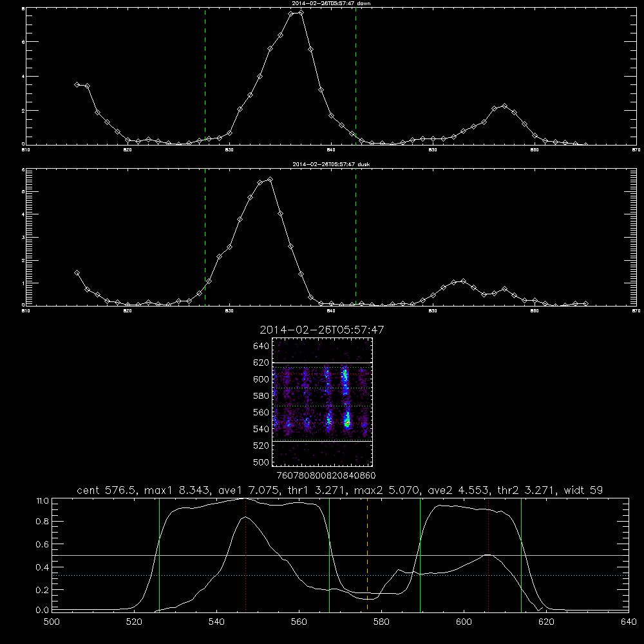Click the x-axis numbers beneath the spectral image

(x=327, y=475)
